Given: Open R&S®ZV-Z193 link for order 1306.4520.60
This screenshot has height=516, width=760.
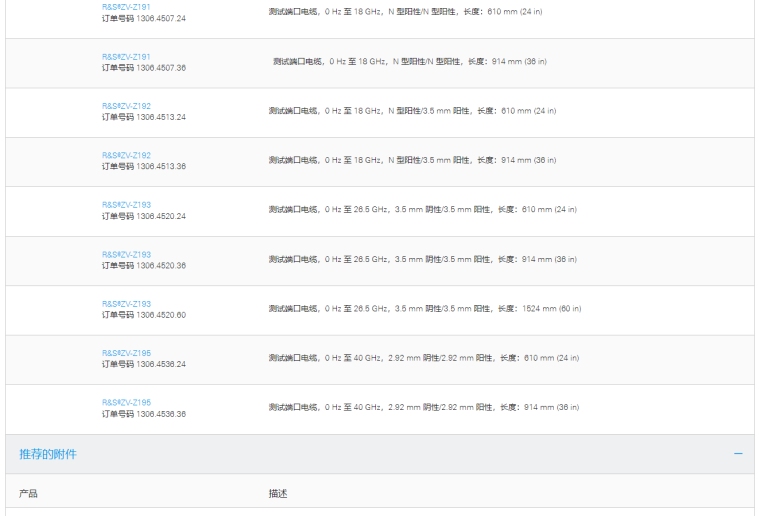Looking at the screenshot, I should click(x=126, y=303).
